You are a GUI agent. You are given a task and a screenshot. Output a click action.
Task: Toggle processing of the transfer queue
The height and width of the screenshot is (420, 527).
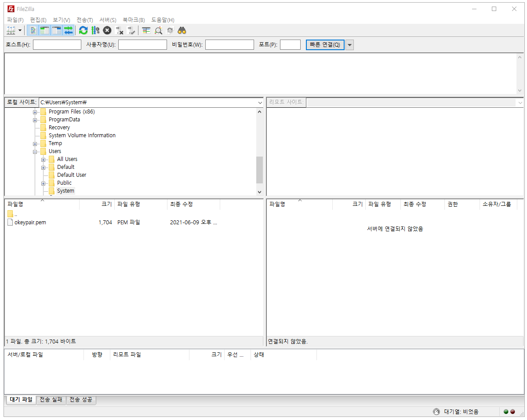95,31
